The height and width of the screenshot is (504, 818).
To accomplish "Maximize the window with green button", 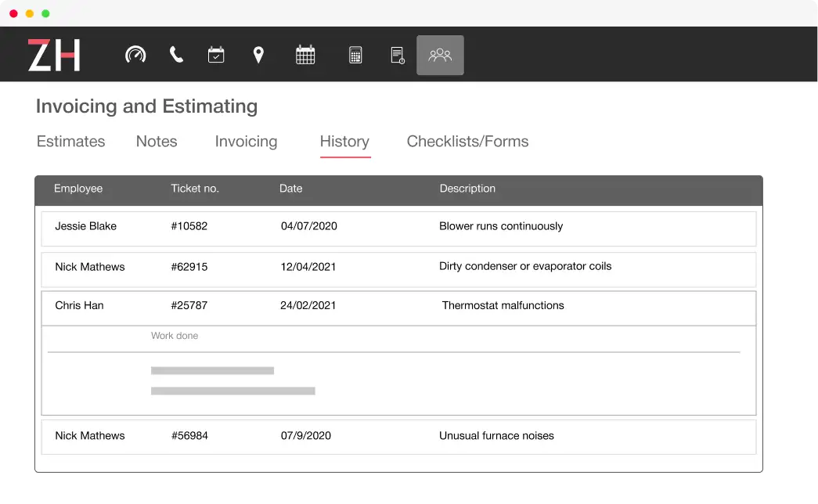I will (46, 13).
